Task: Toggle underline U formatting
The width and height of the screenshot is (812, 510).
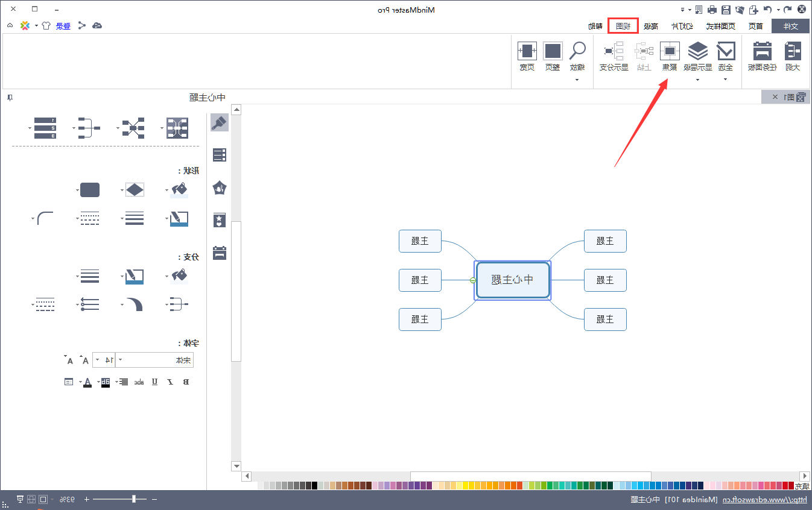Action: 154,382
